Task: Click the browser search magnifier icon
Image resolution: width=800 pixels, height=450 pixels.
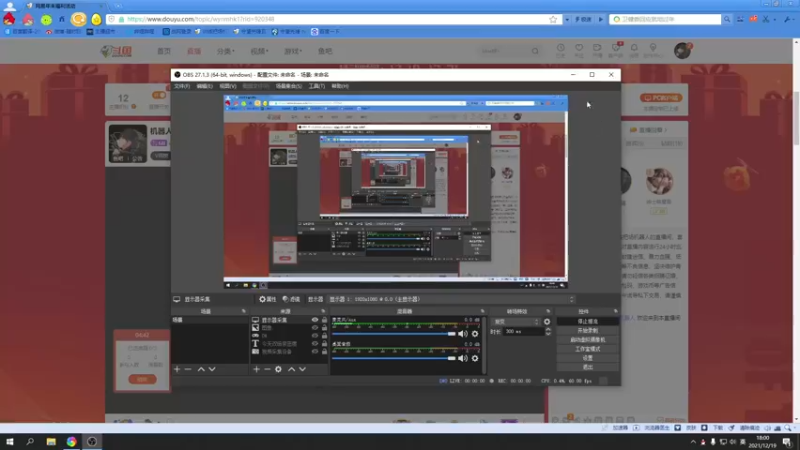Action: click(x=727, y=19)
